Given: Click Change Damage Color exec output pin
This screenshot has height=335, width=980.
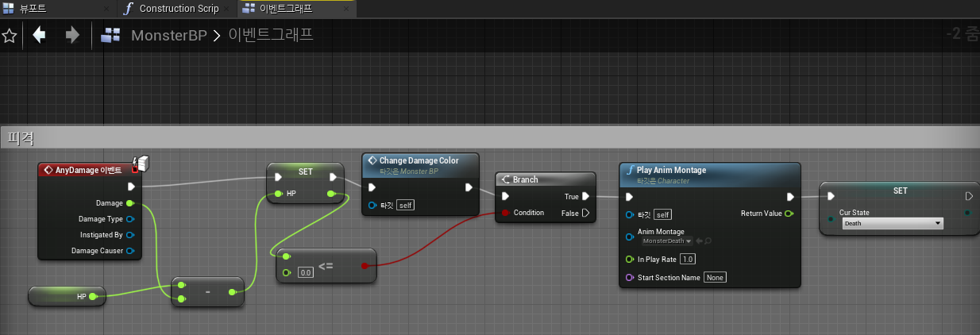Looking at the screenshot, I should pos(469,187).
